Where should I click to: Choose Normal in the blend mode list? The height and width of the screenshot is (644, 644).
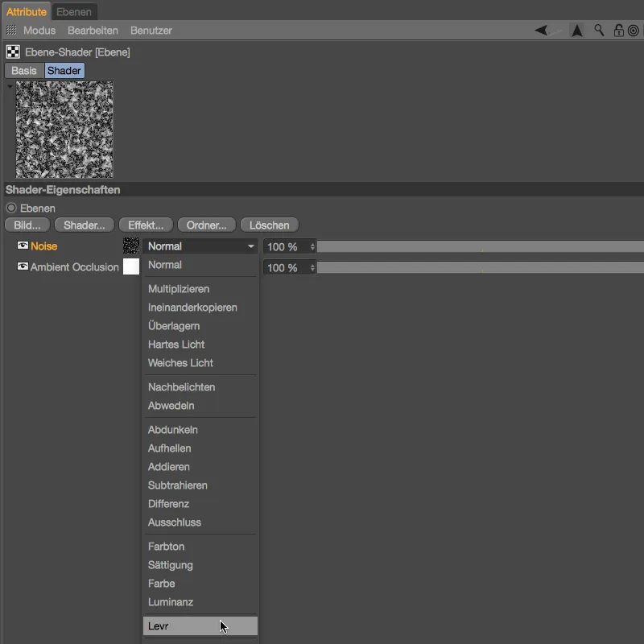tap(200, 265)
